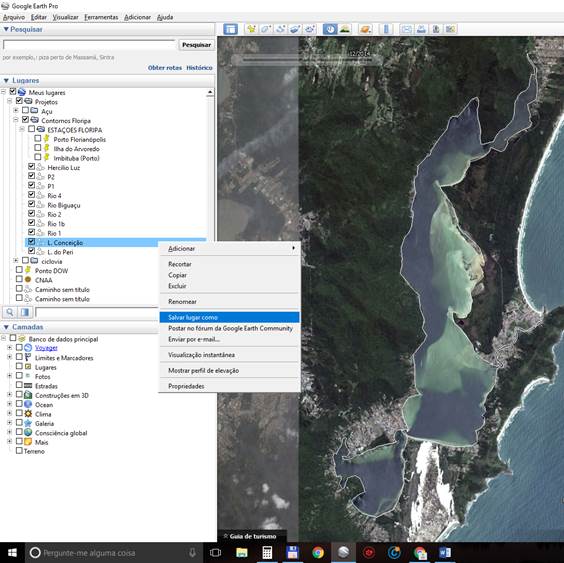The width and height of the screenshot is (564, 563).
Task: Uncheck the Rio Biguaçu checkbox
Action: point(31,204)
